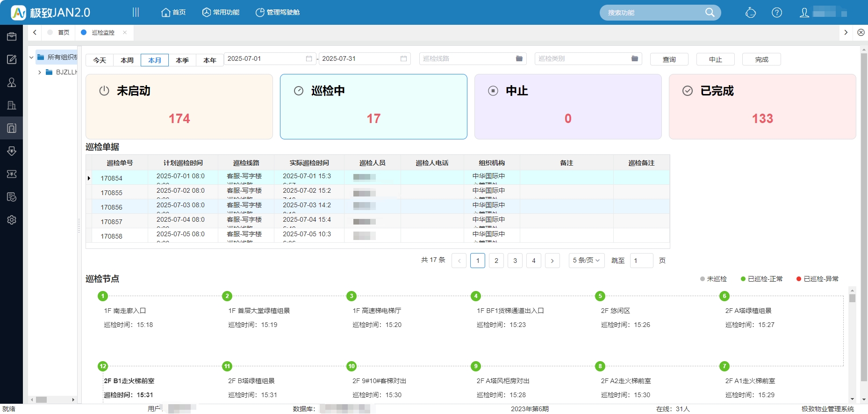Switch to the 首页 tab
868x414 pixels.
[63, 33]
